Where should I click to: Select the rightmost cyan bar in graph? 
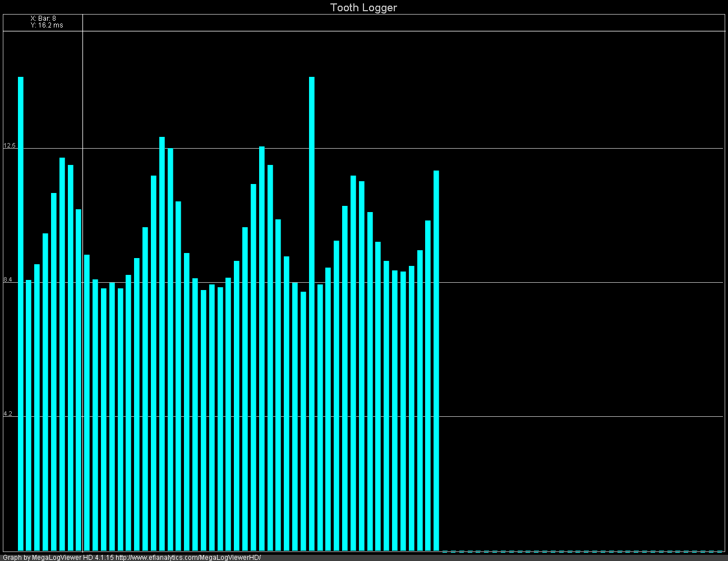(x=436, y=337)
